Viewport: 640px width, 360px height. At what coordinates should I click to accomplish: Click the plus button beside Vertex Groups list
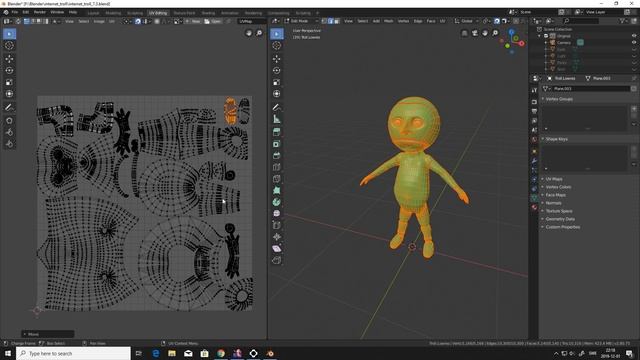click(634, 109)
